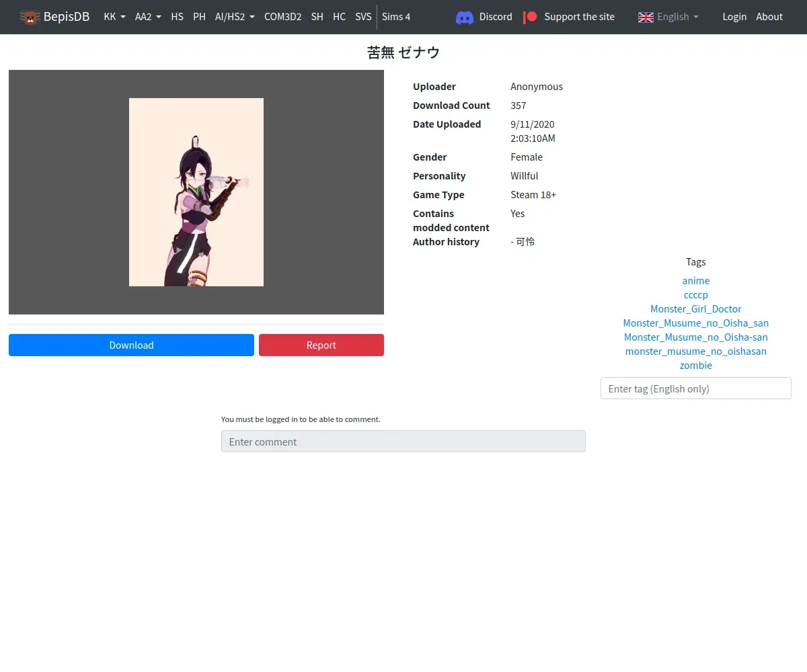Click the Willful personality value
807x672 pixels.
pyautogui.click(x=525, y=176)
